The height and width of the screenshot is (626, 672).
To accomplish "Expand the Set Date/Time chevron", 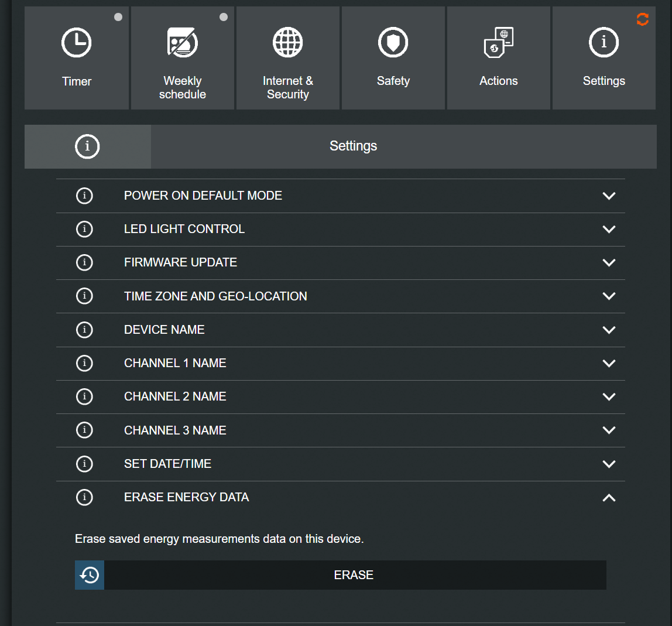I will tap(609, 464).
